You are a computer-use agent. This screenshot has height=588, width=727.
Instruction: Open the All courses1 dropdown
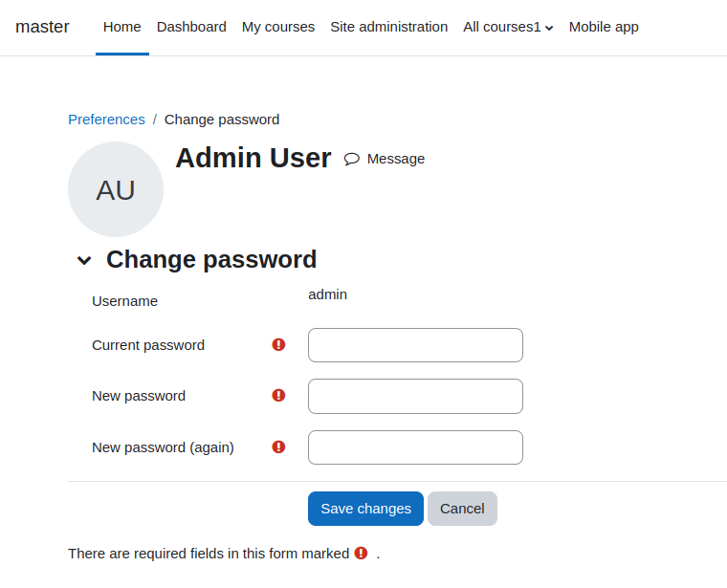[x=508, y=27]
